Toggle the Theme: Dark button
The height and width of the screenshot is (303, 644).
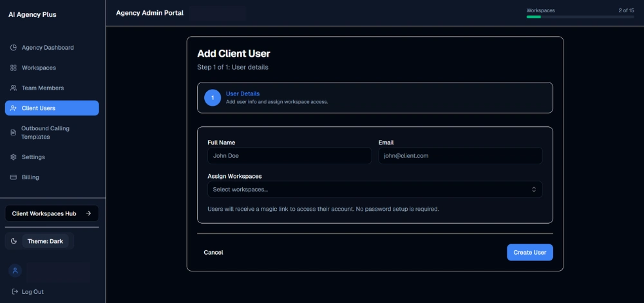pyautogui.click(x=45, y=241)
